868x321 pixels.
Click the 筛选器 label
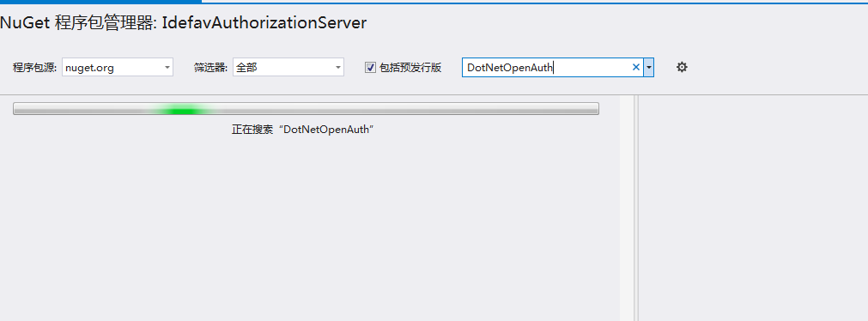[210, 68]
